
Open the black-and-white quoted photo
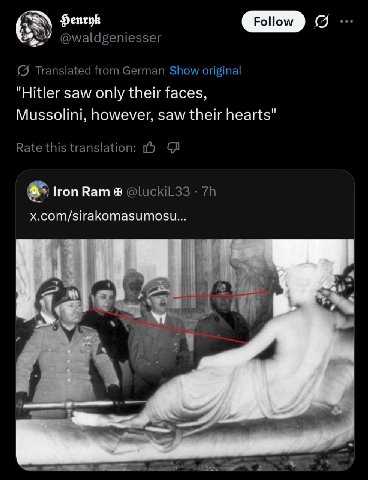[185, 354]
